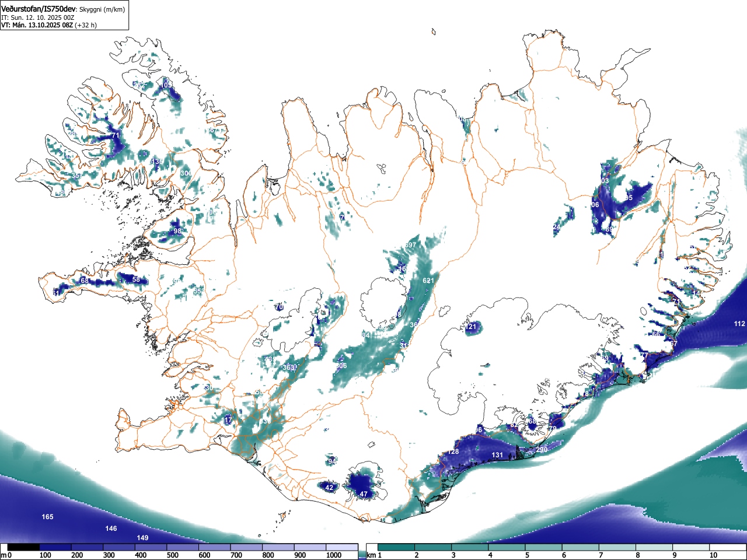Click the Veðurstofan/IS750dev title text

39,9
